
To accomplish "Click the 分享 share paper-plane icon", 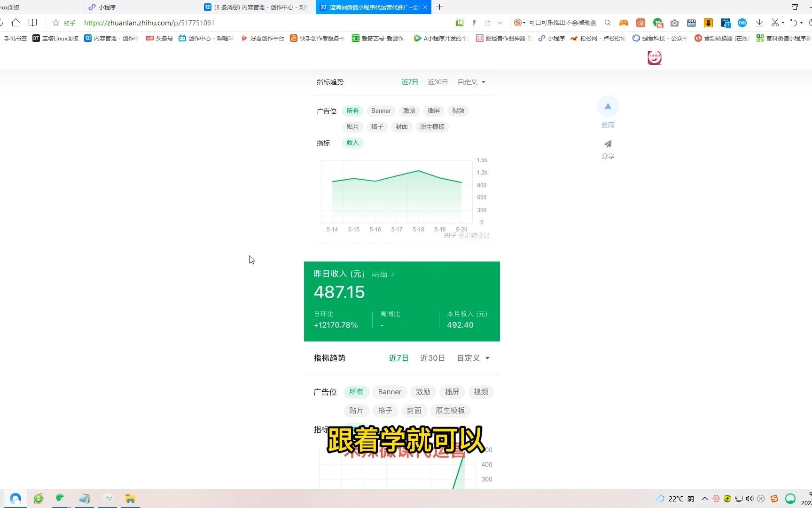I will coord(608,144).
